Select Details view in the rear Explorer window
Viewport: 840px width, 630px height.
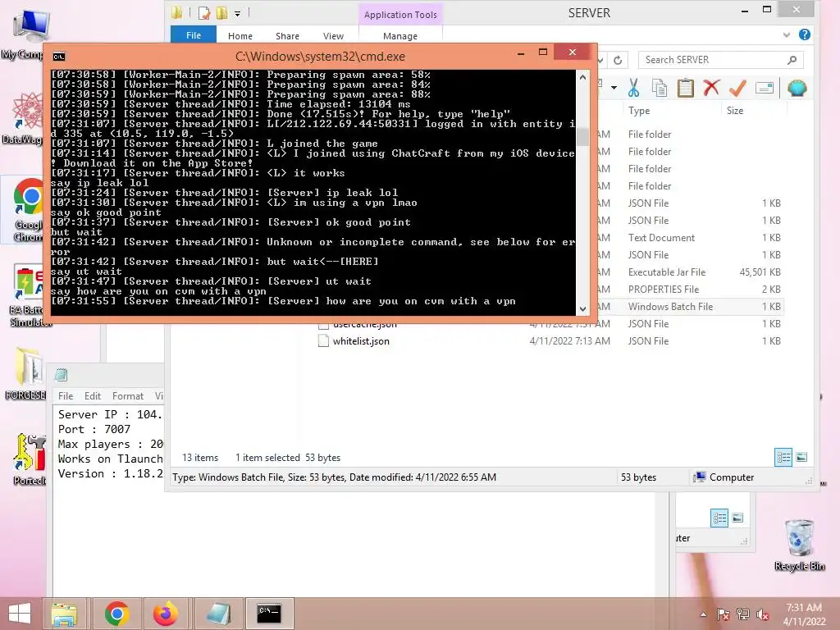pos(719,518)
